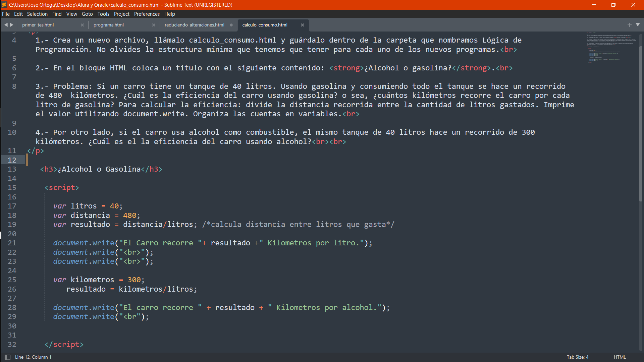This screenshot has width=644, height=362.
Task: Open the Edit menu
Action: click(18, 14)
